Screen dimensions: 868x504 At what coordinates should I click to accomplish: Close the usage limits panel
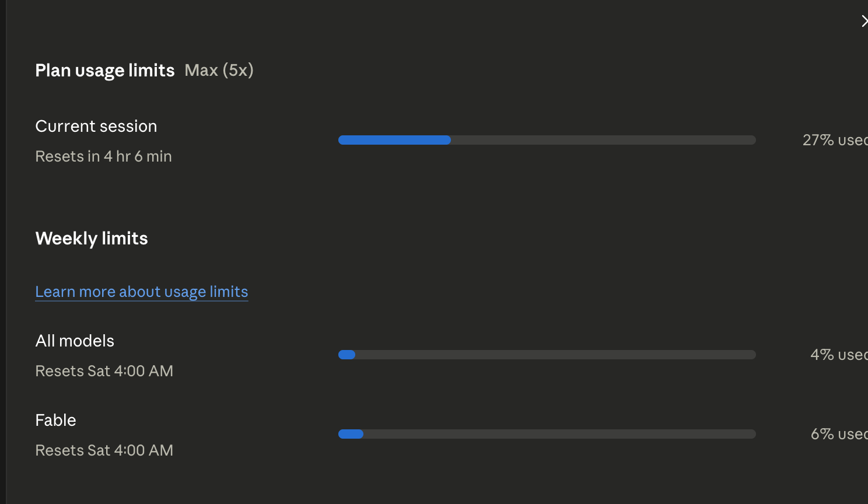coord(864,21)
